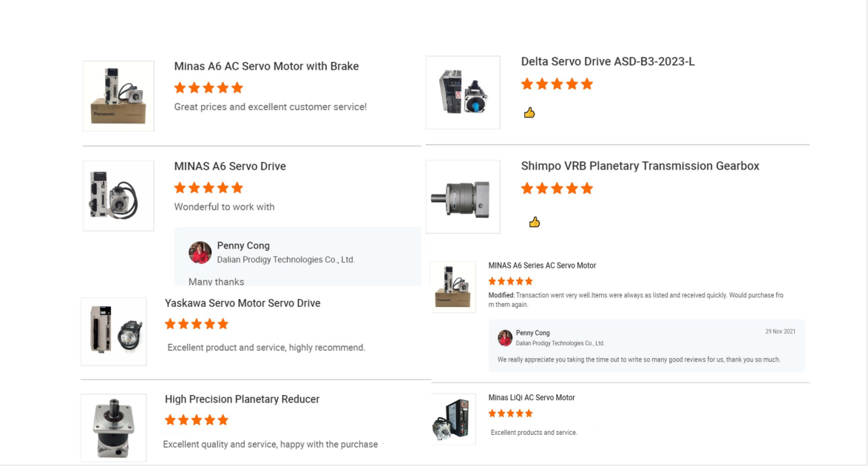Click the MINAS A6 Servo Drive thumbnail

[x=118, y=195]
